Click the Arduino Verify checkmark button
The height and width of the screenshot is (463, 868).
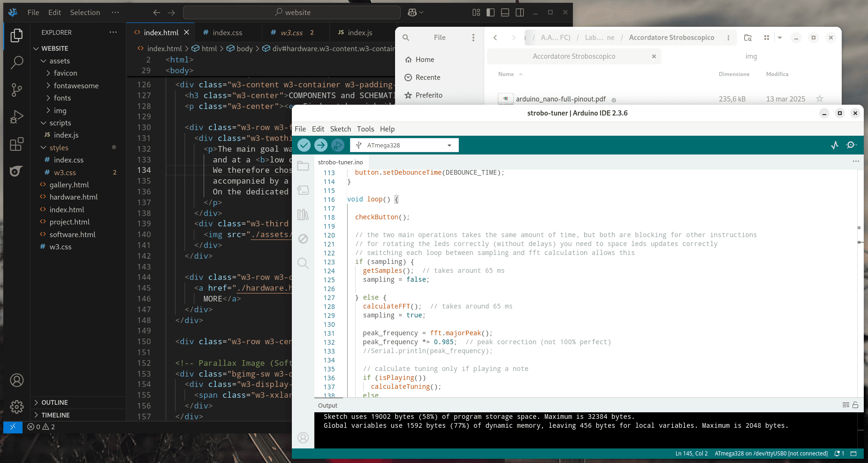coord(304,145)
